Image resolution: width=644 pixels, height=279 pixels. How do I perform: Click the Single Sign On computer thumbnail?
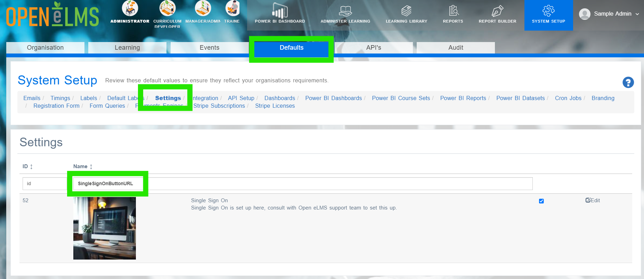point(105,228)
